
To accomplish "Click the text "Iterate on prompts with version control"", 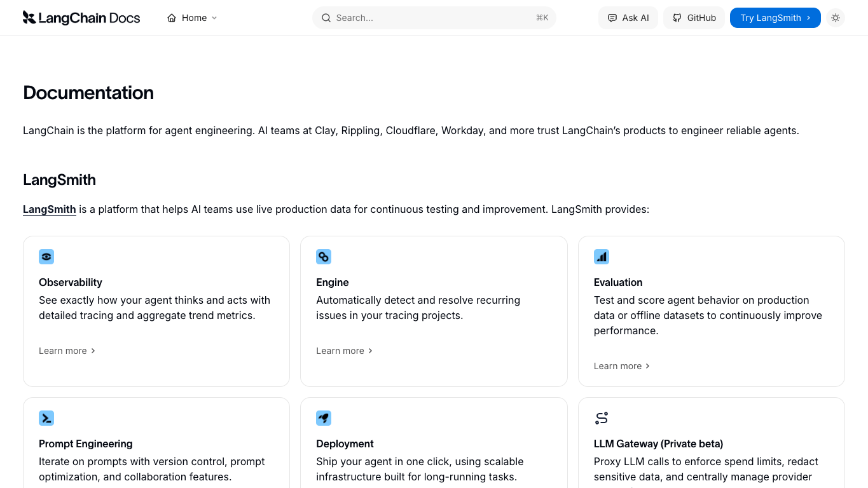I will (x=133, y=461).
